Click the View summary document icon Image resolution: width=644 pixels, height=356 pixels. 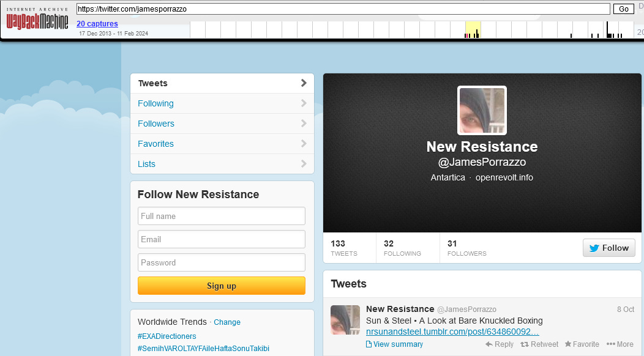pos(369,344)
